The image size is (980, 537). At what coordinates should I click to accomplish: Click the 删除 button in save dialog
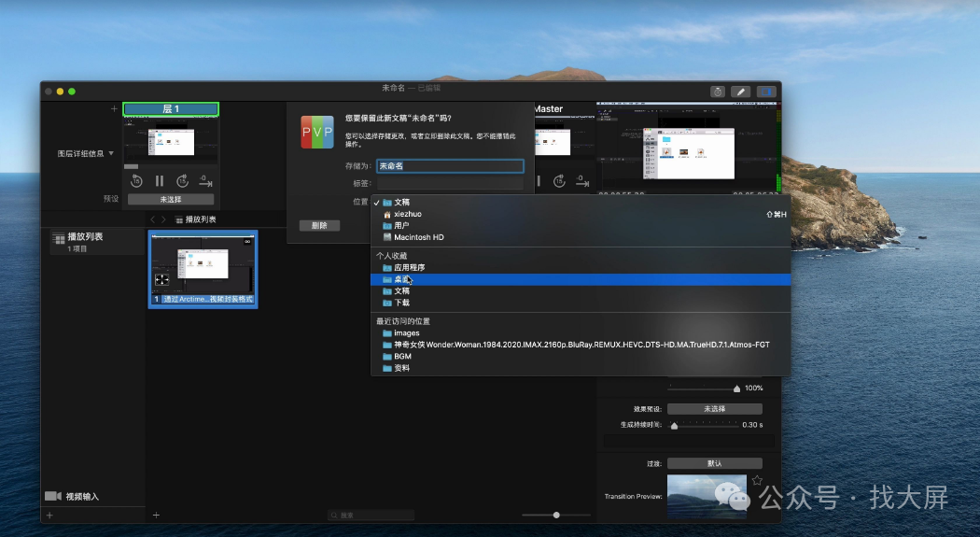coord(319,225)
